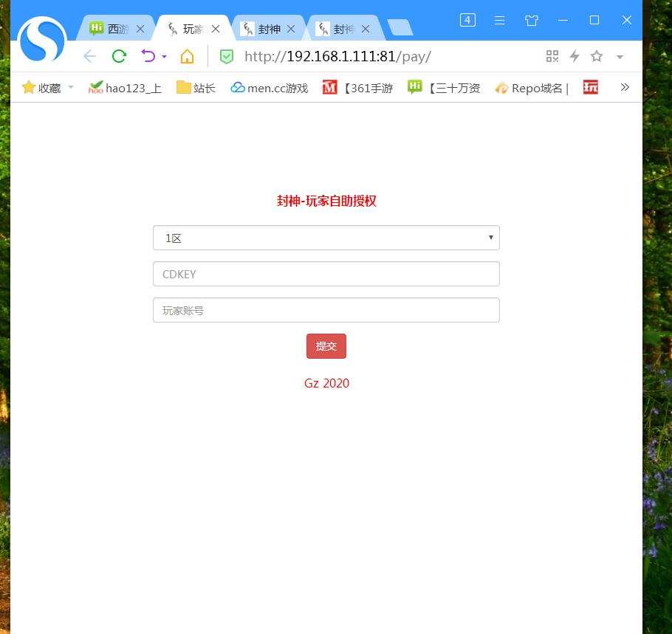The image size is (672, 634).
Task: Click the QR code icon in address bar
Action: (552, 56)
